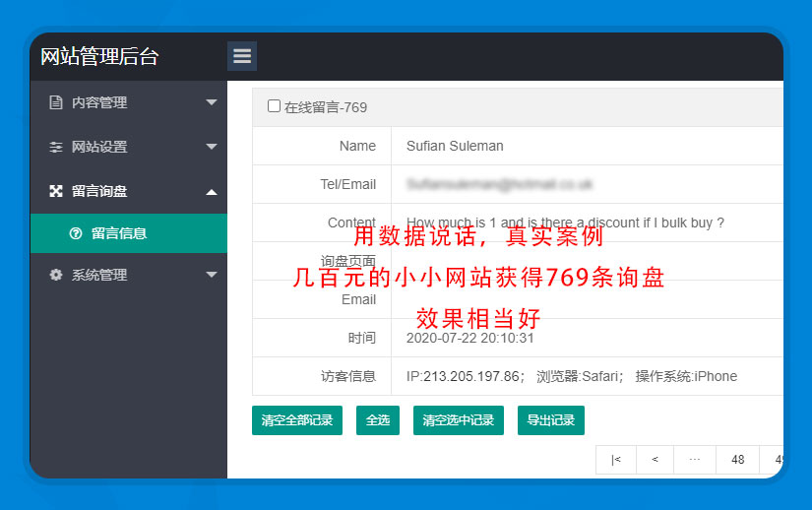Click the blurred Tel/Email value

point(499,184)
